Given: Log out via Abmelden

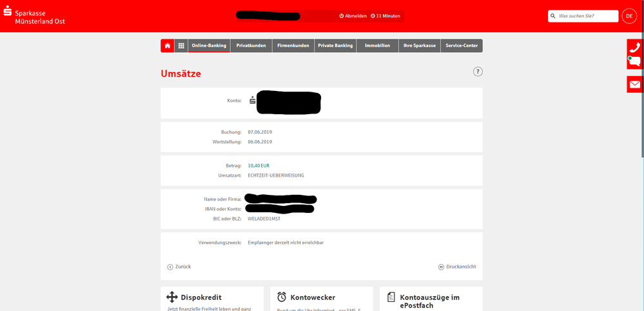Looking at the screenshot, I should [353, 16].
